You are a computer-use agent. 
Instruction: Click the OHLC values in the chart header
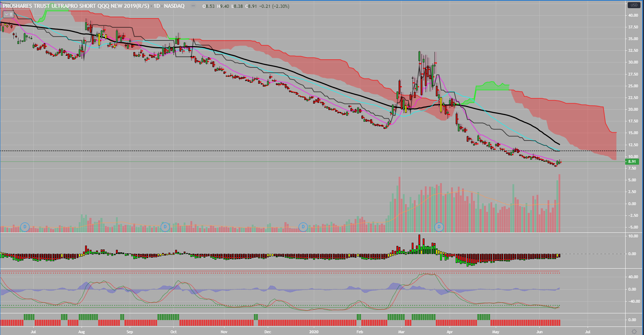(246, 6)
